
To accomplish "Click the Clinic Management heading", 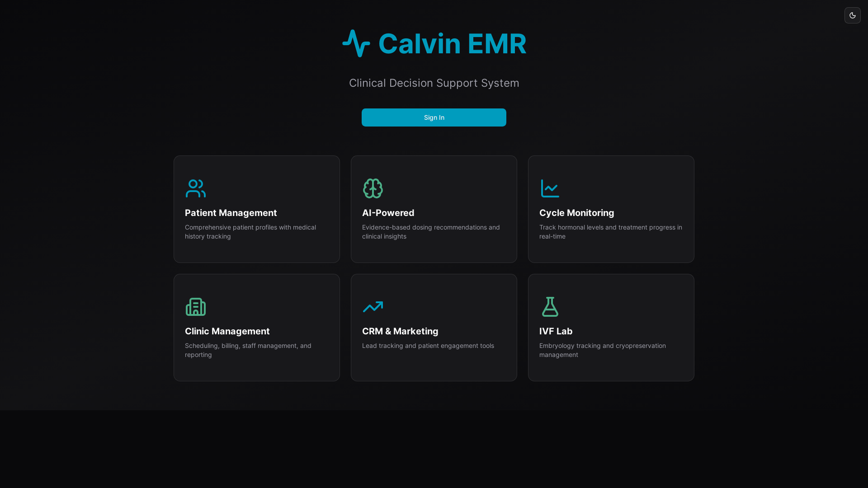I will 227,331.
